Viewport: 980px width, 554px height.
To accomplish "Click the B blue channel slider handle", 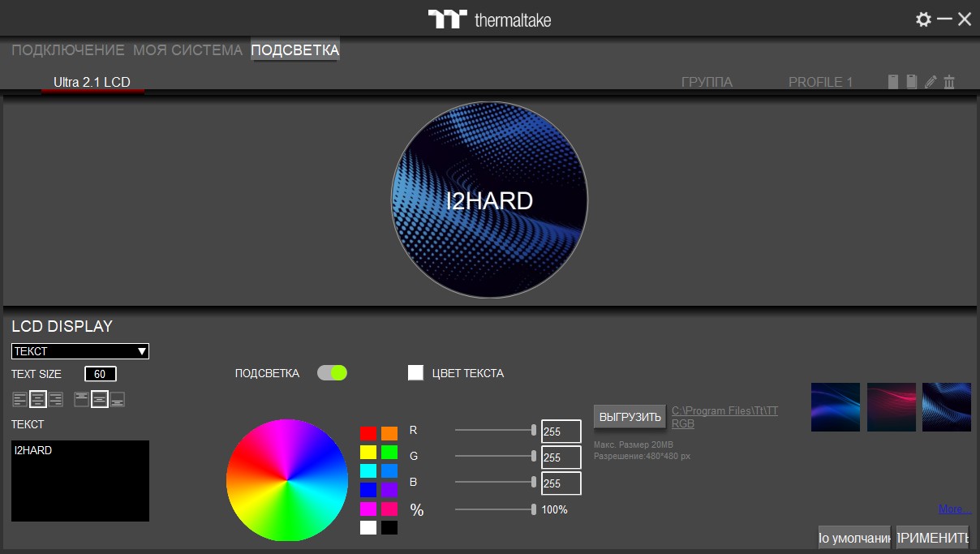I will coord(534,482).
